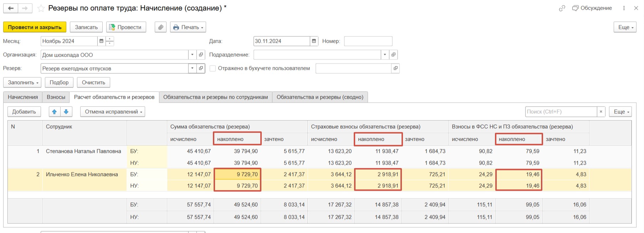Move row up with blue arrow
This screenshot has height=233, width=644.
pos(55,112)
